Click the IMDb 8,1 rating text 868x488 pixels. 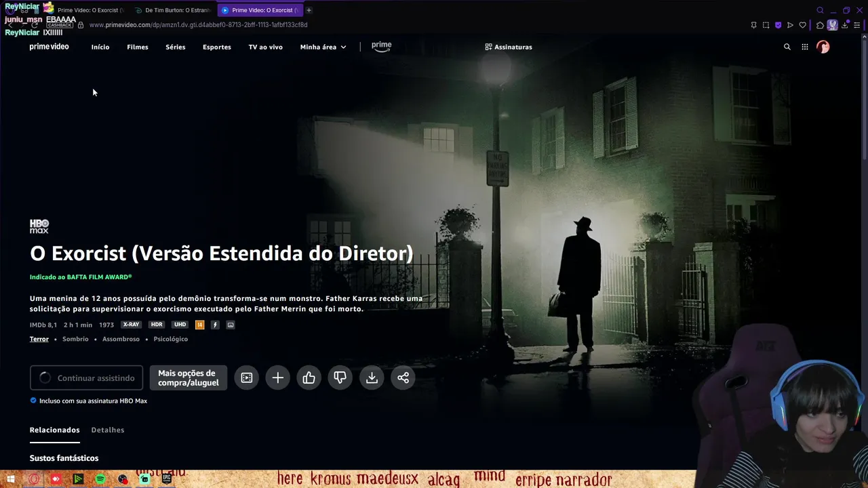(x=43, y=325)
